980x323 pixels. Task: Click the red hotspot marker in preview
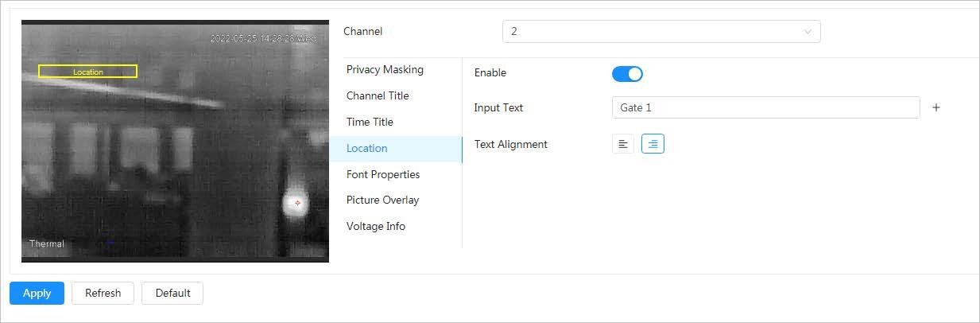[298, 203]
